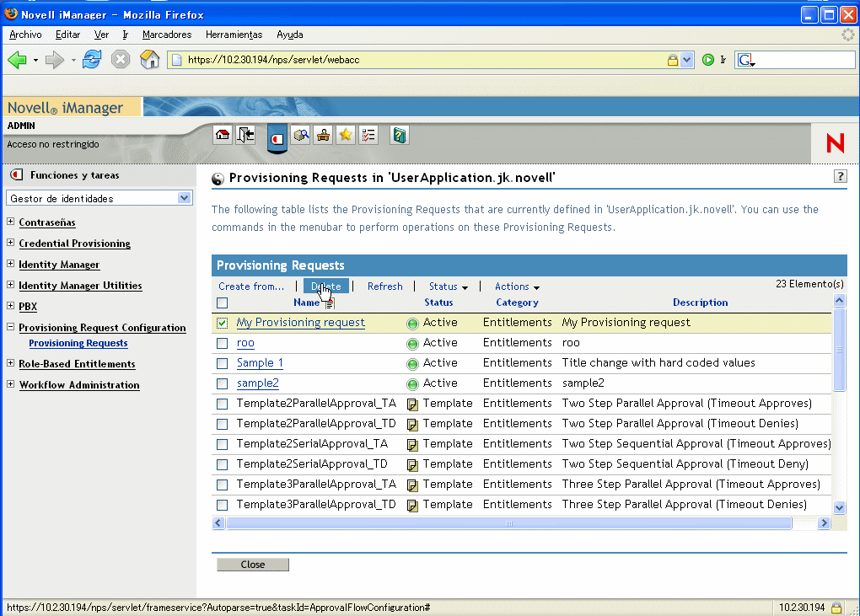The height and width of the screenshot is (616, 860).
Task: Click the status bar padlock icon
Action: click(836, 608)
